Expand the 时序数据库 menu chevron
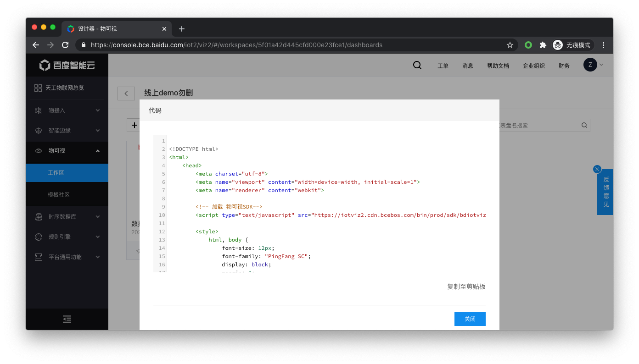The width and height of the screenshot is (639, 364). (x=98, y=217)
